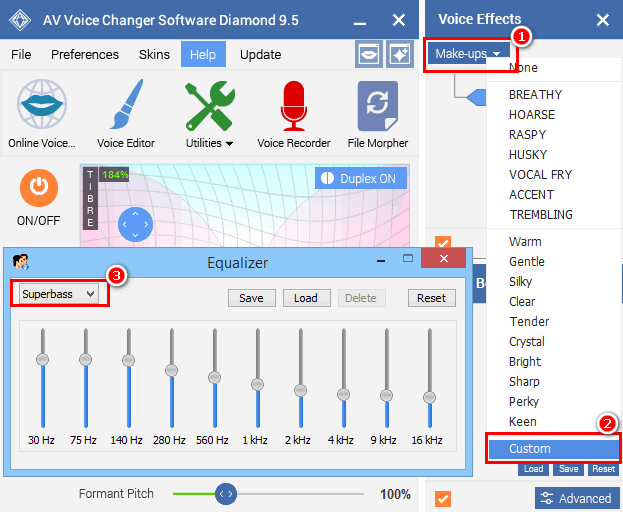Open the Update menu
This screenshot has height=512, width=623.
[260, 54]
